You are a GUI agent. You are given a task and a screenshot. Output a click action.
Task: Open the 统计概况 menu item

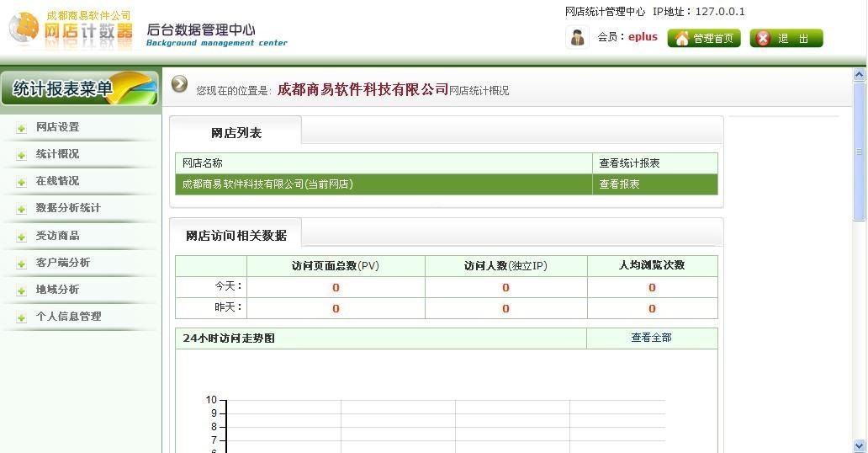[57, 153]
